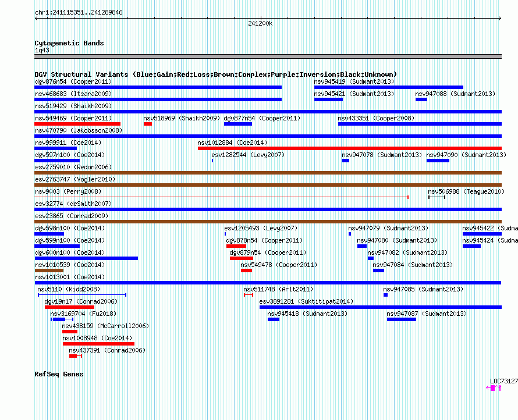Click the nsv470790 (Jakobsson2008) label
518x420 pixels.
pos(79,130)
